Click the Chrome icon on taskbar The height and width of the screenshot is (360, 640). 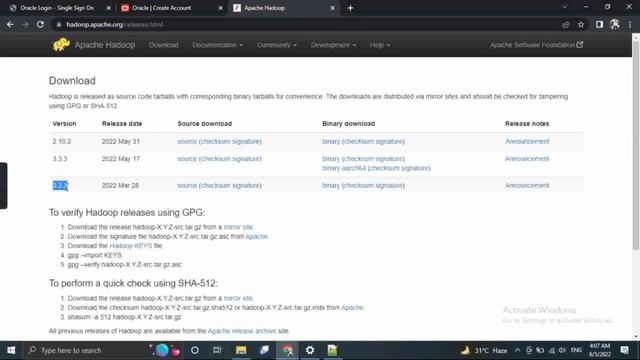click(287, 350)
